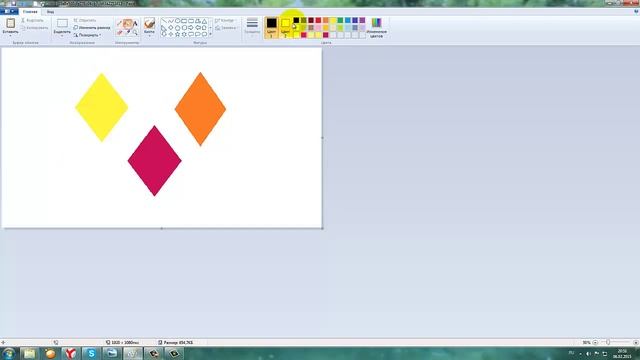Click the clock in the system tray

[622, 353]
